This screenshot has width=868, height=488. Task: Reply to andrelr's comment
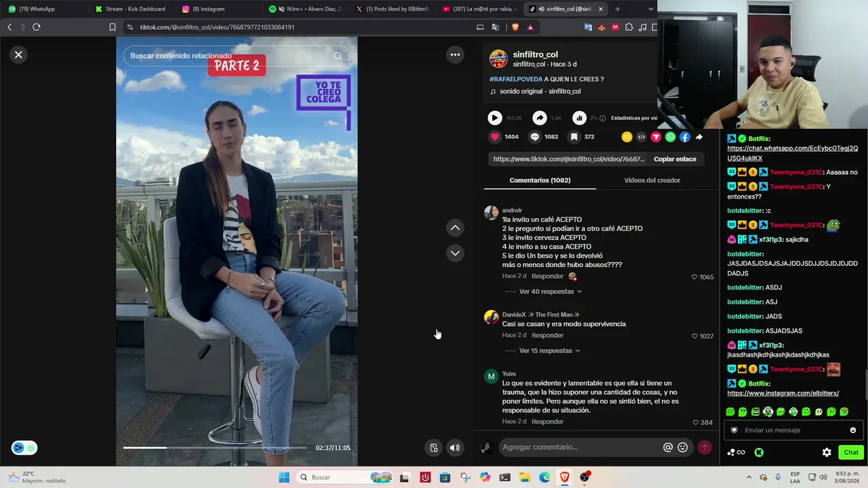tap(547, 277)
